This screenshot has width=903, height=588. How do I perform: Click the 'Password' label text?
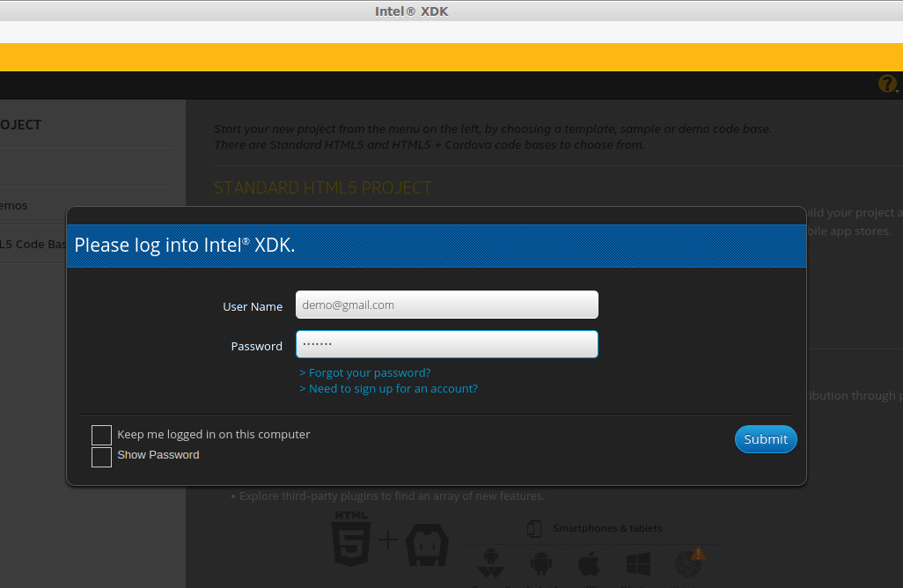256,346
